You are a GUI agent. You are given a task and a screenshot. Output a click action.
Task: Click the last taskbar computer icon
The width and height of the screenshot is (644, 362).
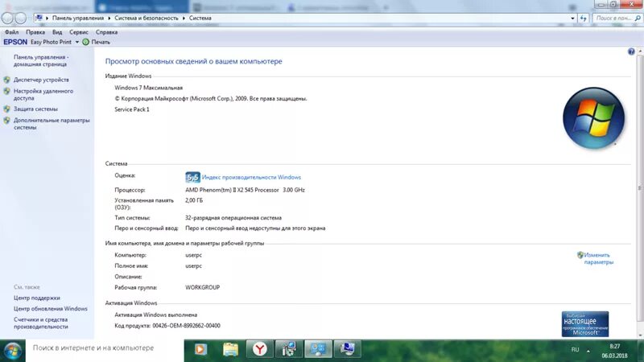click(347, 349)
